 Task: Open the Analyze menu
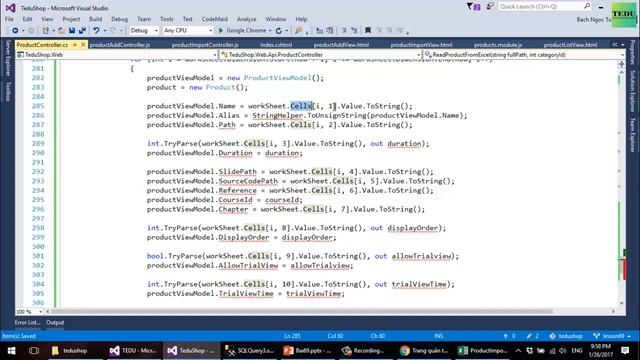247,19
